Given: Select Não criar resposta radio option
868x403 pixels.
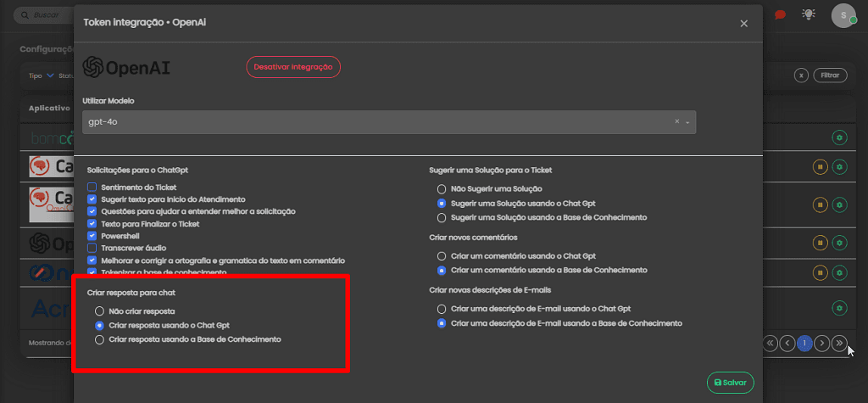Looking at the screenshot, I should [99, 311].
